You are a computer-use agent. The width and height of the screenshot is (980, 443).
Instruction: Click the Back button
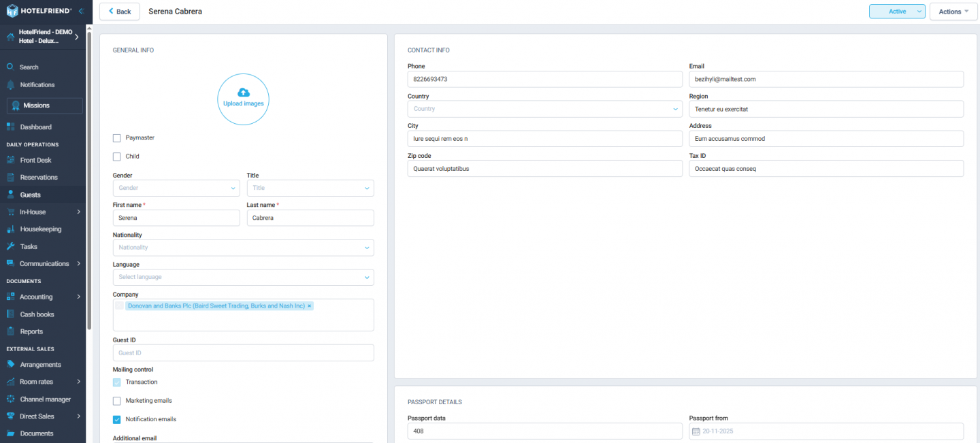(119, 11)
